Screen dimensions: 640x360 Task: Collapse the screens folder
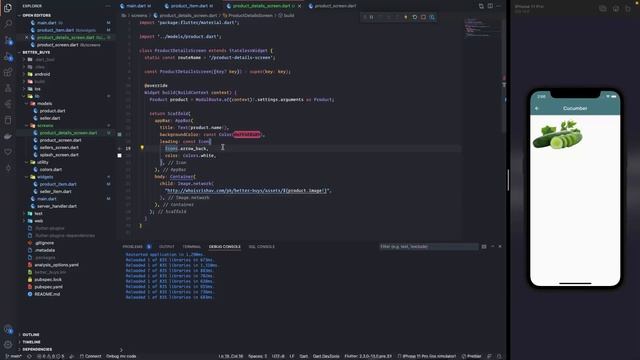coord(45,126)
